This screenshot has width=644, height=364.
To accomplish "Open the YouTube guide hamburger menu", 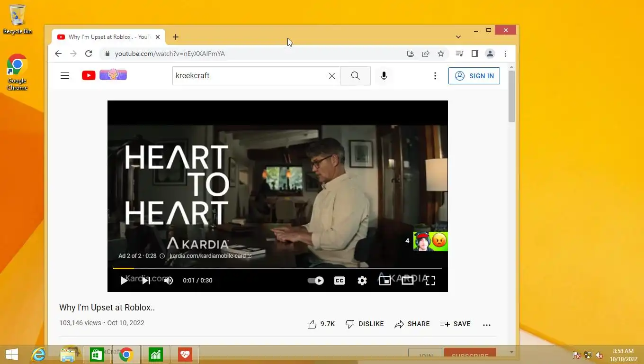I will (65, 76).
